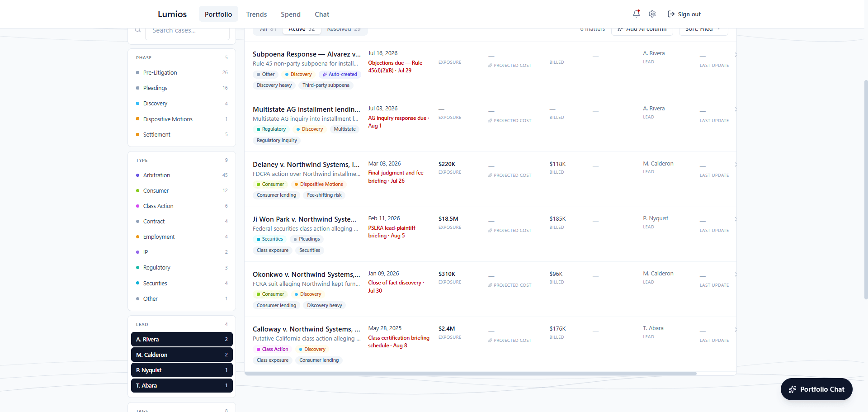Click the AI icon on Subpoena Response projected cost

coord(490,66)
